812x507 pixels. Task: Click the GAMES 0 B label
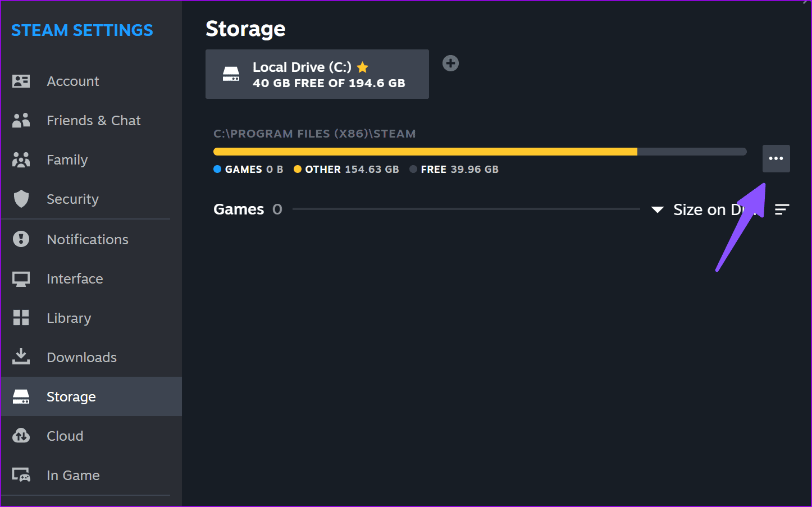coord(254,170)
